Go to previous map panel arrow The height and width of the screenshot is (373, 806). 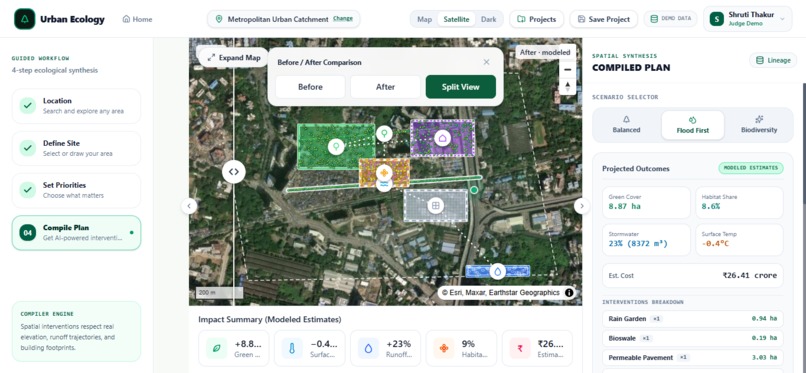click(x=189, y=206)
